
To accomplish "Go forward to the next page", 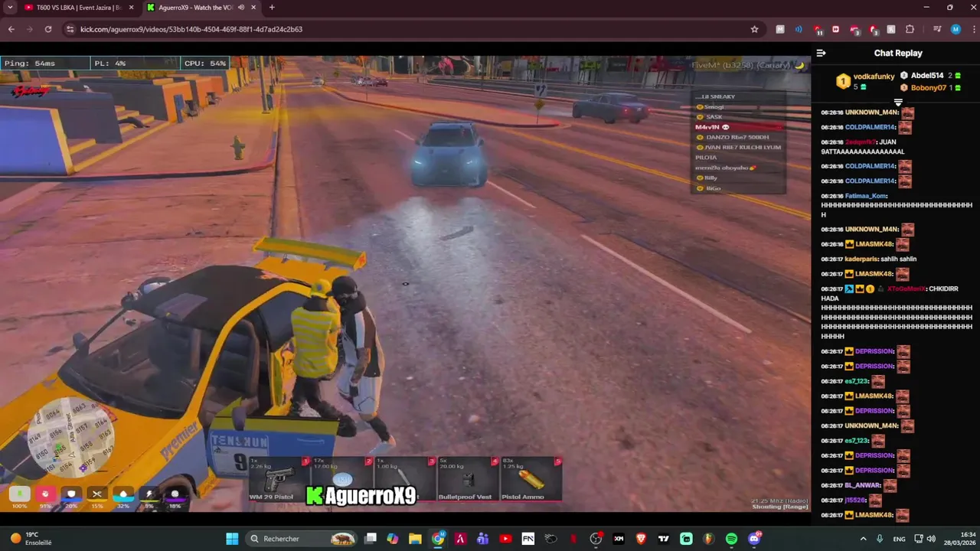I will [29, 29].
